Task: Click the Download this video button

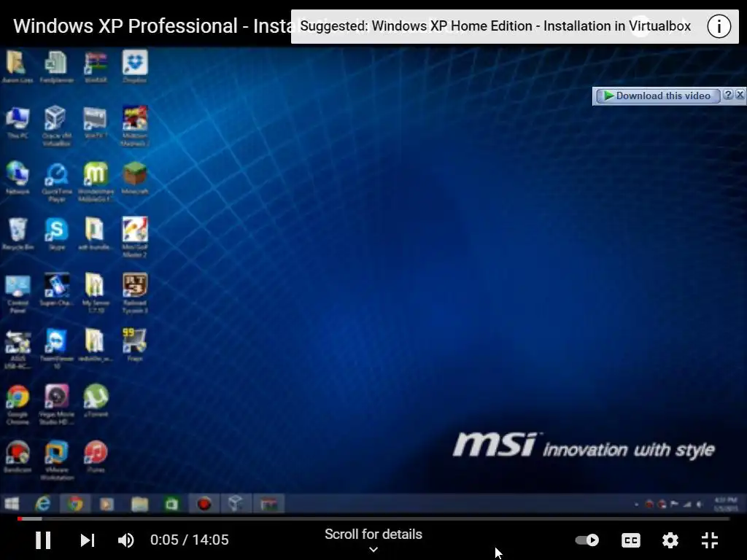Action: click(657, 96)
